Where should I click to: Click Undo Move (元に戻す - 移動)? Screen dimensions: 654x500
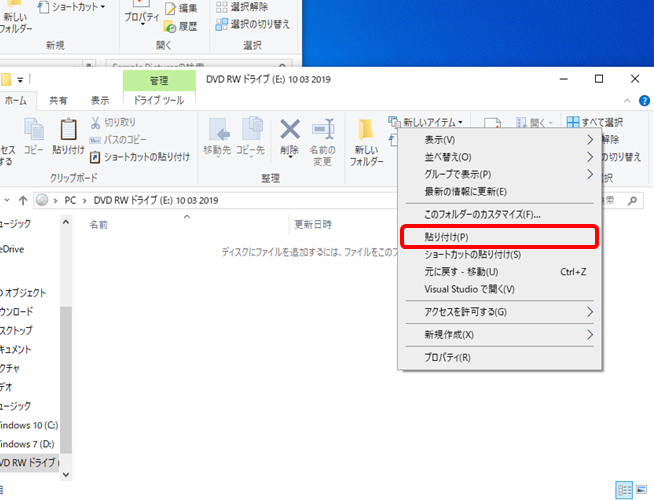click(500, 272)
